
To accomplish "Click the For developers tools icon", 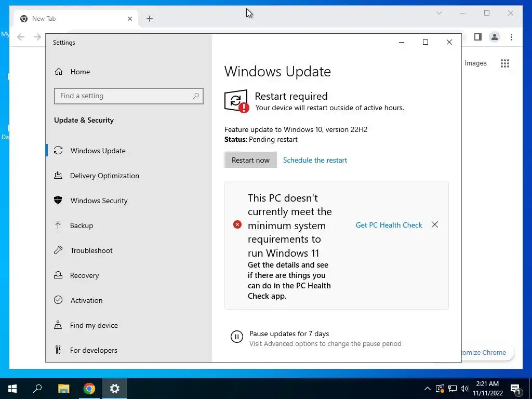I will (58, 350).
